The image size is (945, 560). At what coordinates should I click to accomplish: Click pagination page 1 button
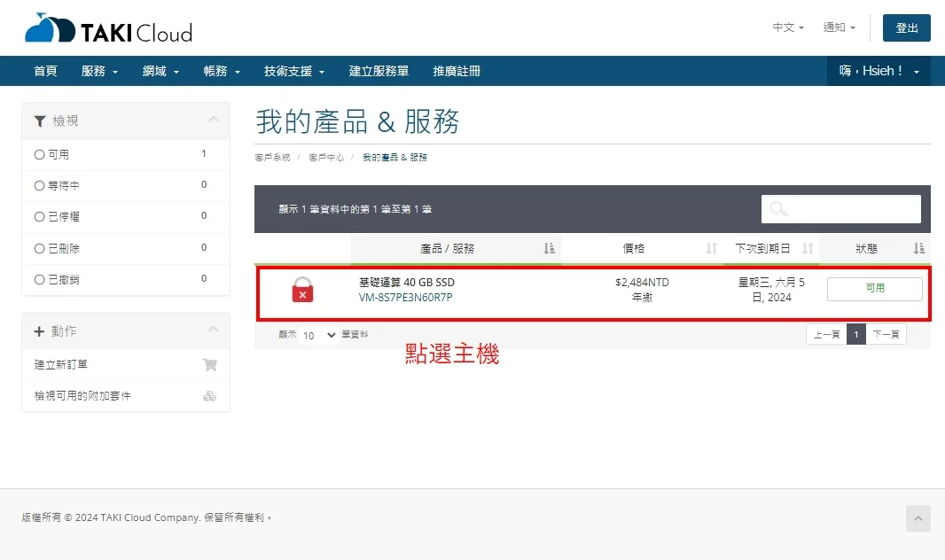(x=855, y=334)
